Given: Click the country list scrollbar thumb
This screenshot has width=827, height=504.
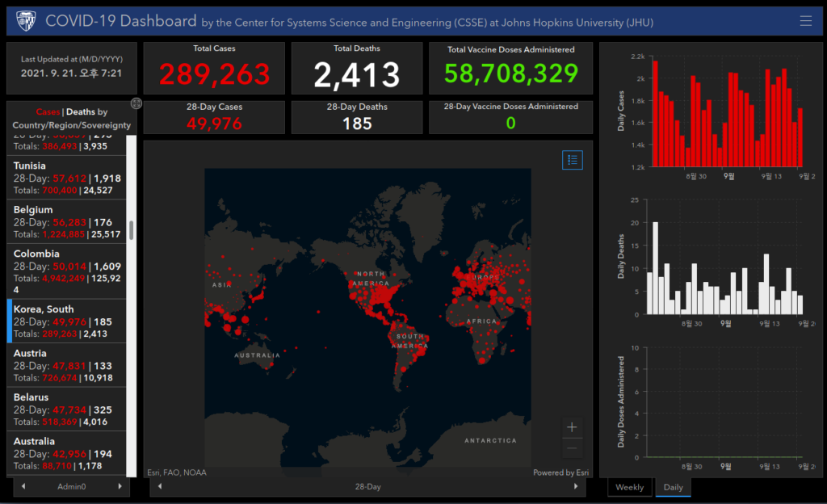Looking at the screenshot, I should tap(131, 230).
